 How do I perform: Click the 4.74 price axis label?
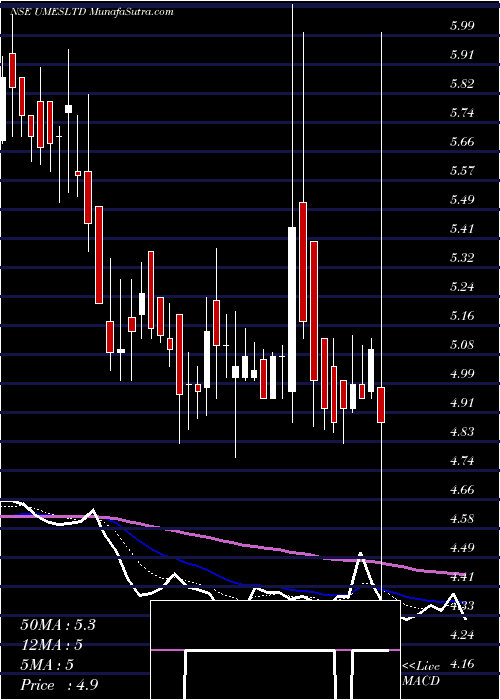[462, 461]
